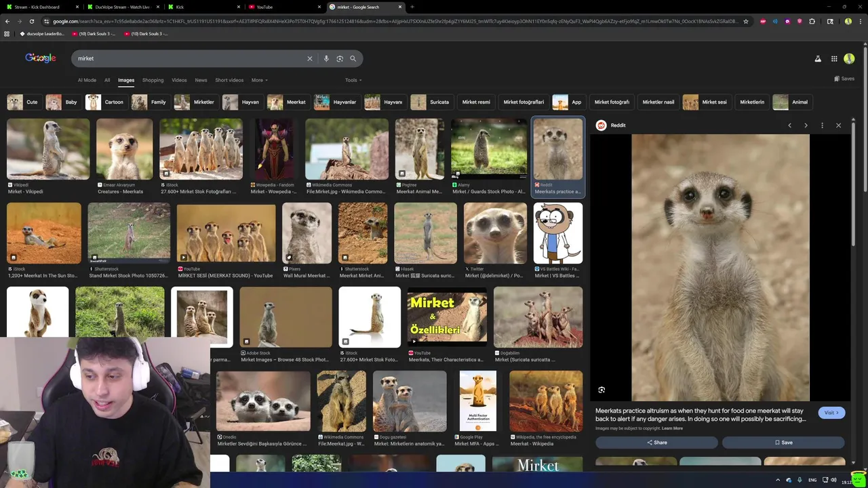Filter images by Cute chip
868x488 pixels.
coord(23,102)
